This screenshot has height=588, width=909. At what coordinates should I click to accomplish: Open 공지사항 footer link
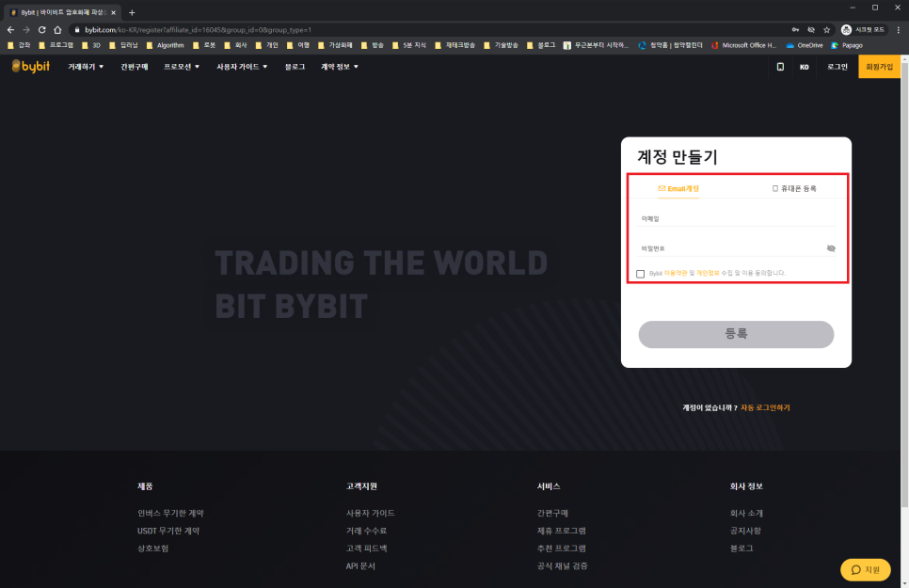[745, 531]
